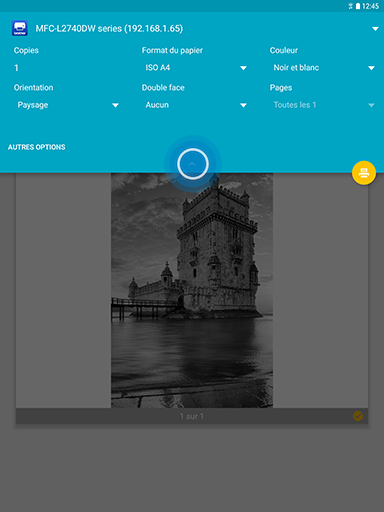
Task: Click the Double face label
Action: (x=163, y=88)
